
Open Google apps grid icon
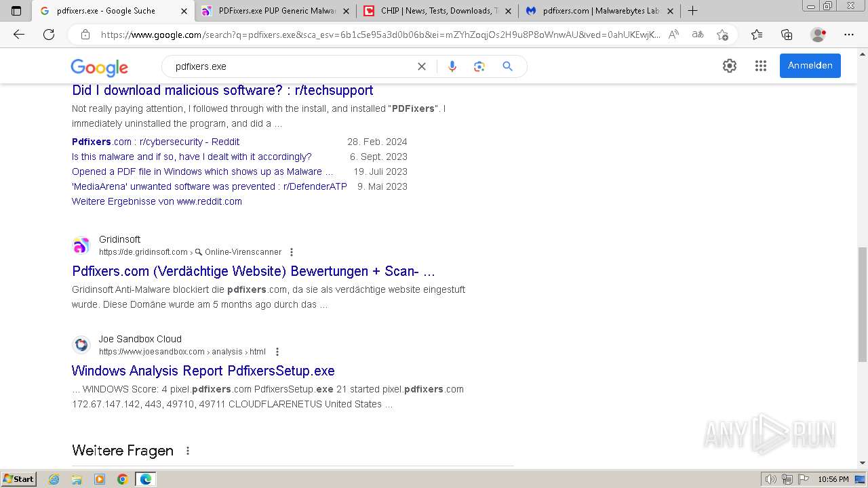point(761,66)
